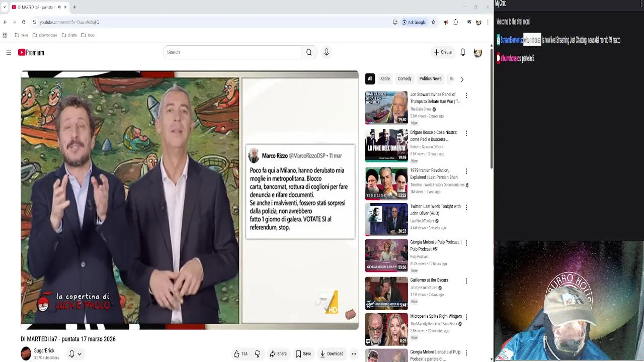Screen dimensions: 644x362
Task: Bookmark this page with star icon
Action: 433,22
